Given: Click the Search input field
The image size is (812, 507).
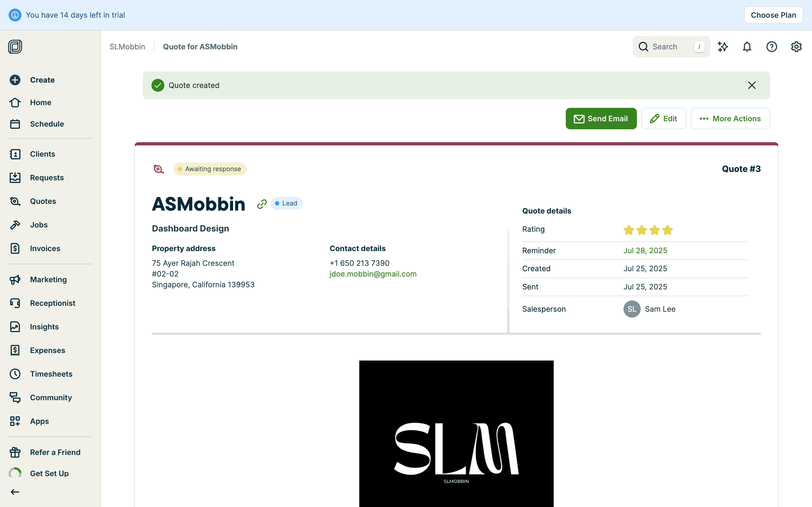Looking at the screenshot, I should [671, 47].
